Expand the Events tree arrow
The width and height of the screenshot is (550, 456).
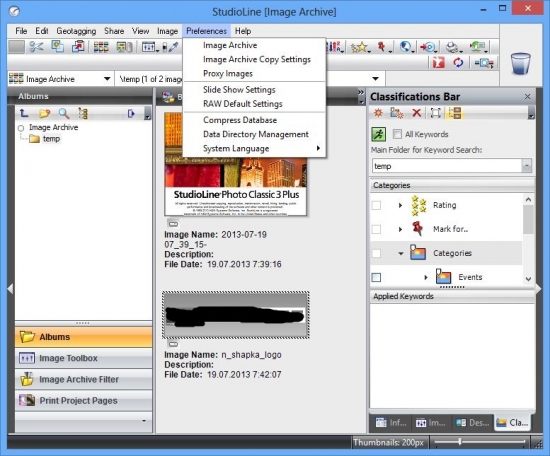point(426,277)
